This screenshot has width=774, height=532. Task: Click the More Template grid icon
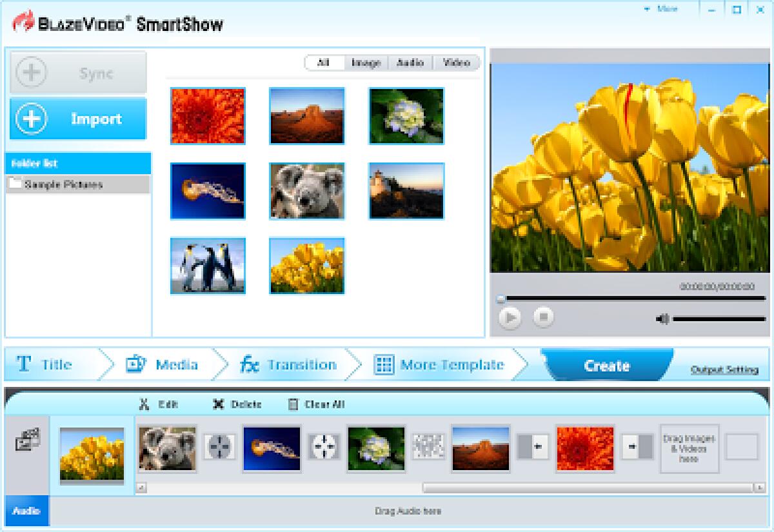click(384, 364)
